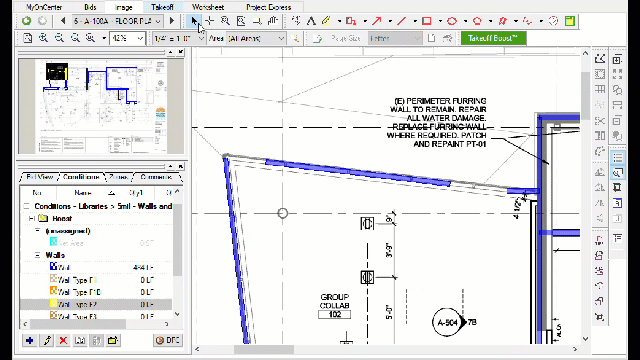Open the folder icon below the conditions list
Image resolution: width=640 pixels, height=360 pixels.
pos(113,340)
